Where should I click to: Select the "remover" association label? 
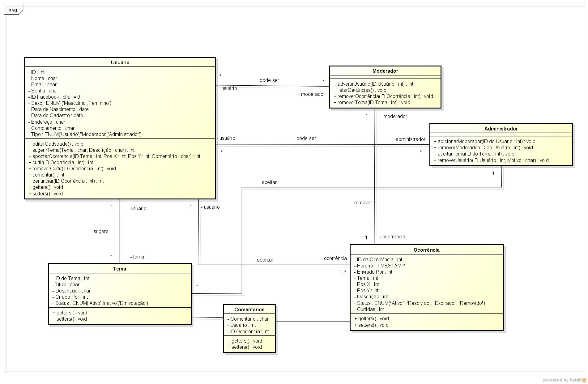(363, 203)
